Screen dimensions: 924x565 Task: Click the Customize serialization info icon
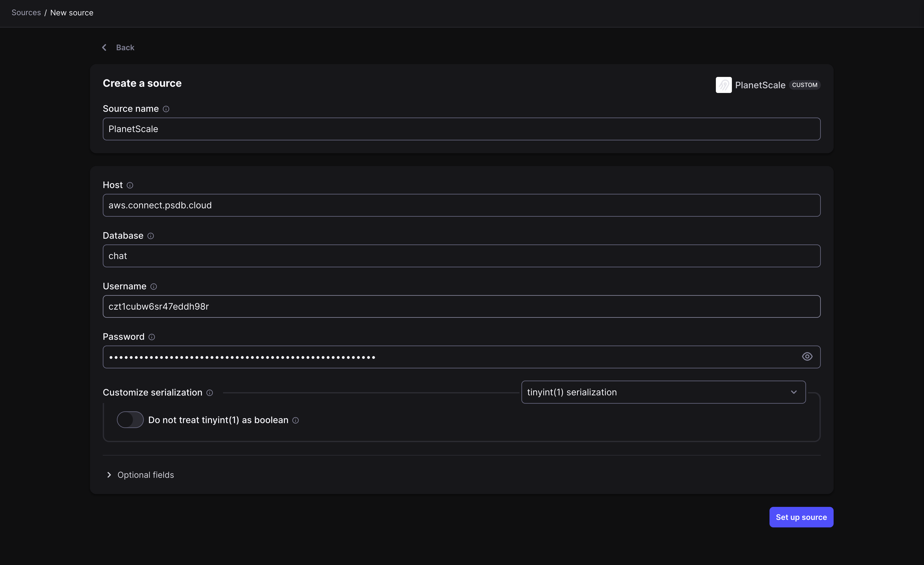[210, 393]
